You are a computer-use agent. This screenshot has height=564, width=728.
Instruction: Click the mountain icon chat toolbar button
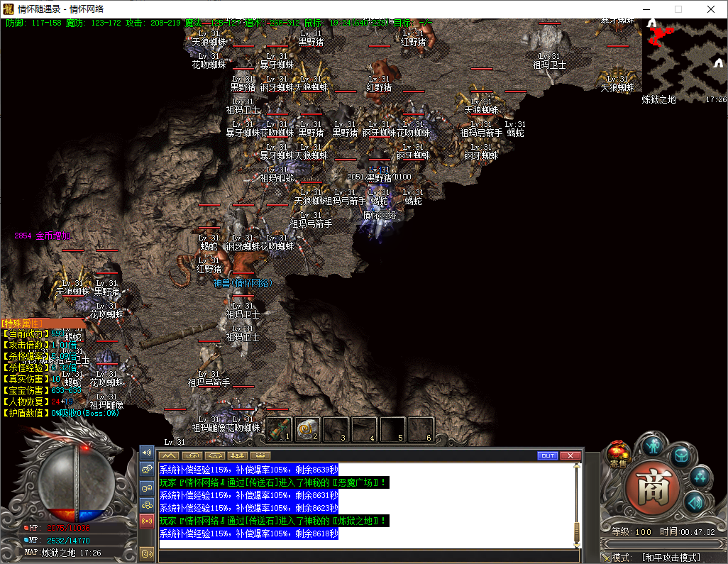click(x=169, y=456)
